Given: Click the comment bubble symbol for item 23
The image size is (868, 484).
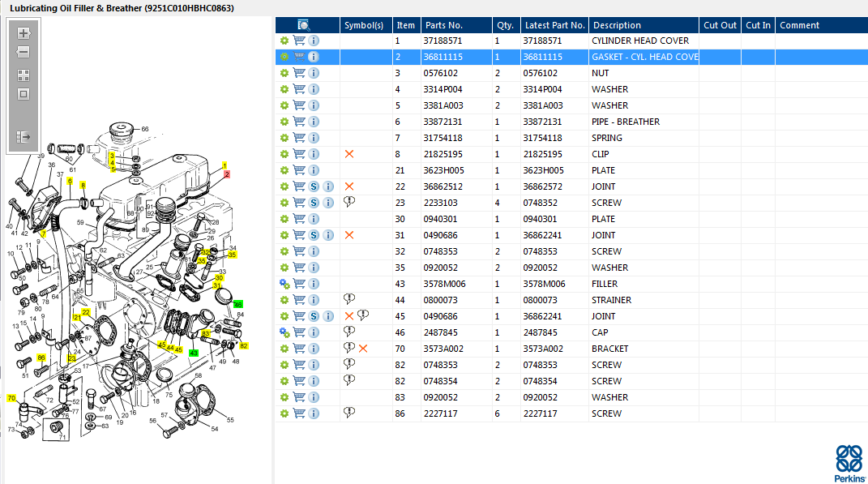Looking at the screenshot, I should tap(349, 202).
